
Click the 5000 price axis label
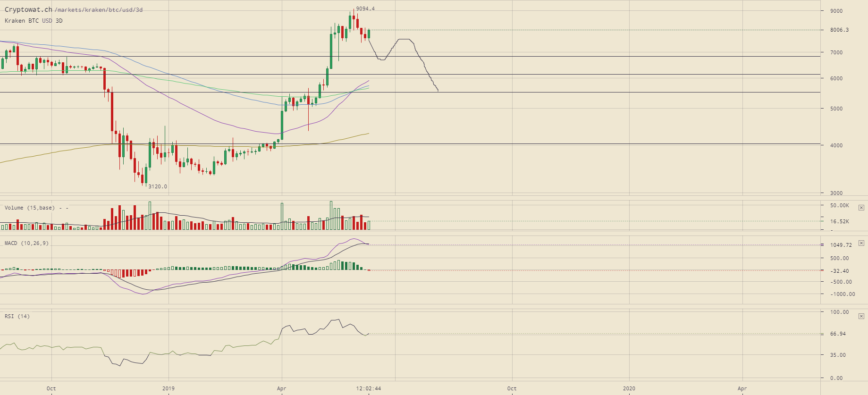point(836,109)
